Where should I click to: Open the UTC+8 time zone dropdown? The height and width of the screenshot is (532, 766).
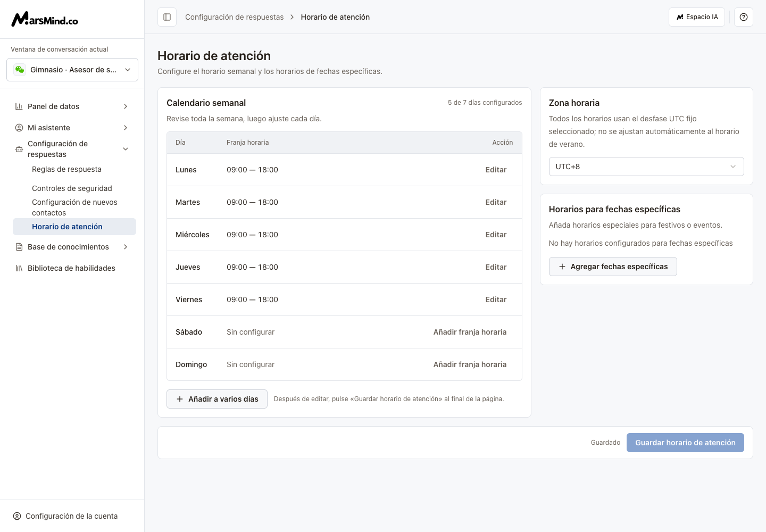click(x=646, y=167)
